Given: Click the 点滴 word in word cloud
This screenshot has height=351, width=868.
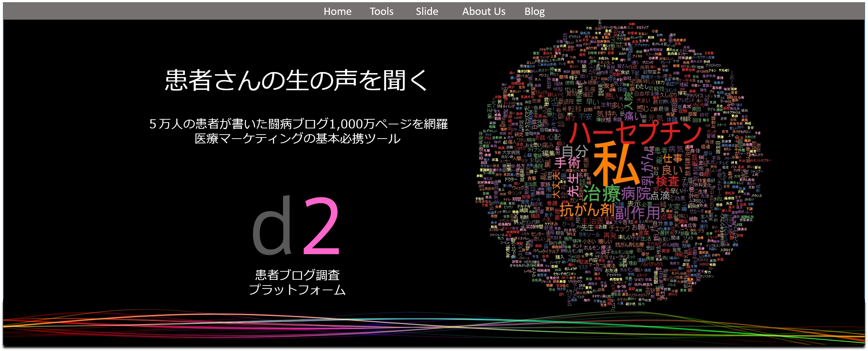Looking at the screenshot, I should [x=660, y=196].
